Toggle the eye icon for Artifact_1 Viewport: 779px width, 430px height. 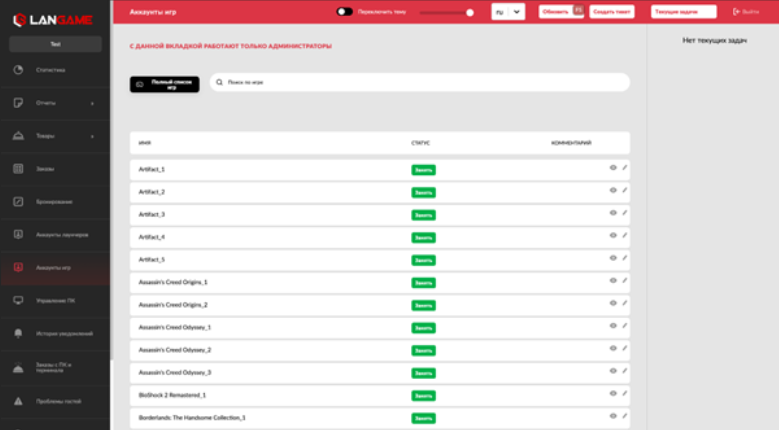pos(613,168)
